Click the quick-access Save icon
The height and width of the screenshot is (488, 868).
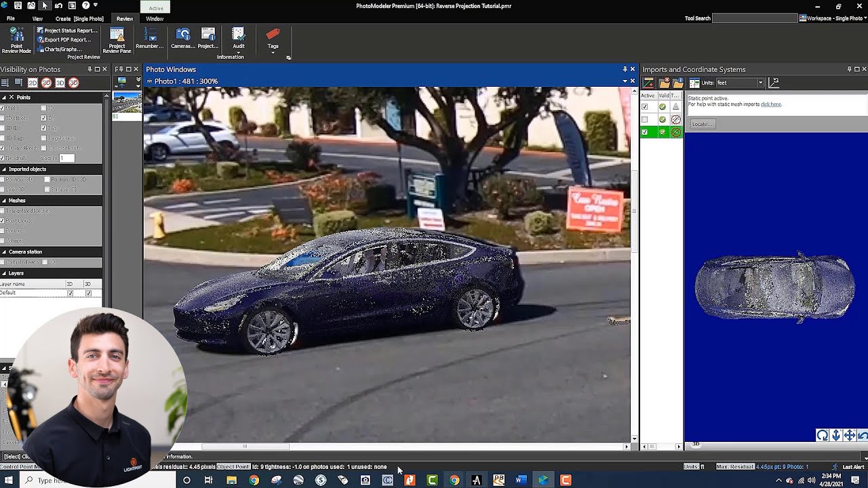[18, 5]
